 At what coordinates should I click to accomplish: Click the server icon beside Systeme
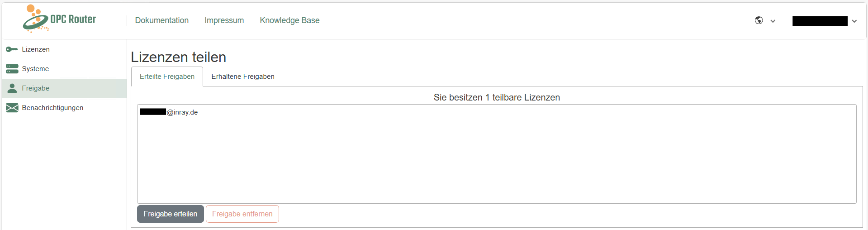point(12,69)
